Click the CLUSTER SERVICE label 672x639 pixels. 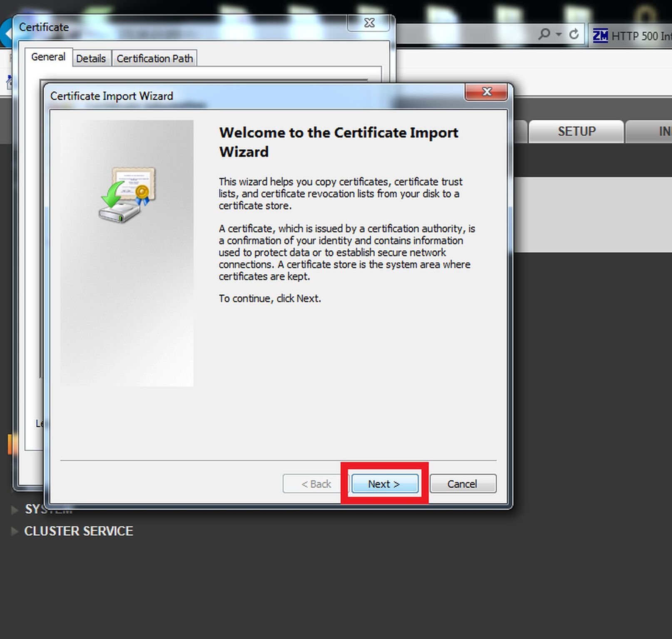(x=79, y=531)
